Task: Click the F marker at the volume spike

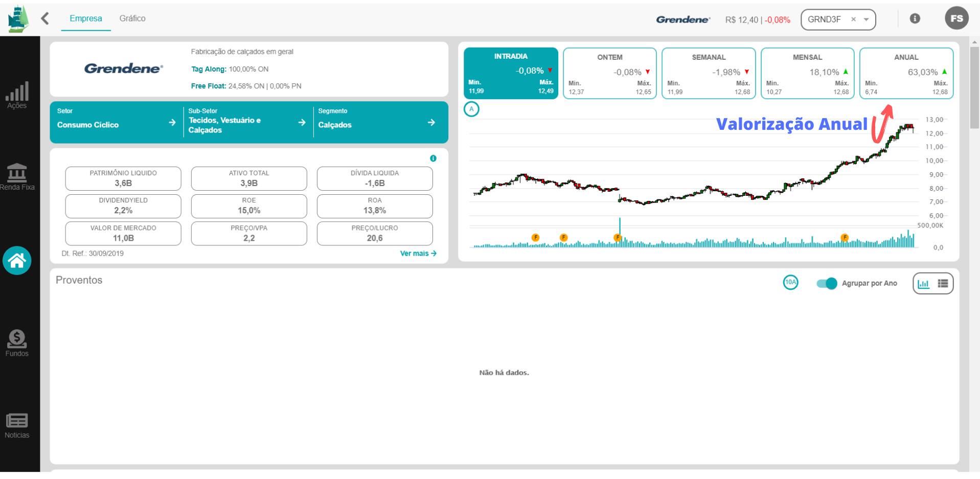Action: [x=618, y=237]
